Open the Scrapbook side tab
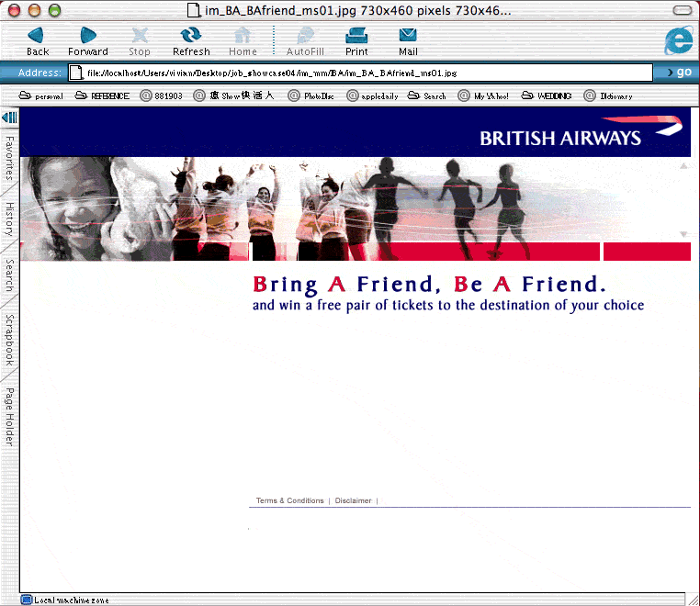This screenshot has width=700, height=606. coord(9,340)
